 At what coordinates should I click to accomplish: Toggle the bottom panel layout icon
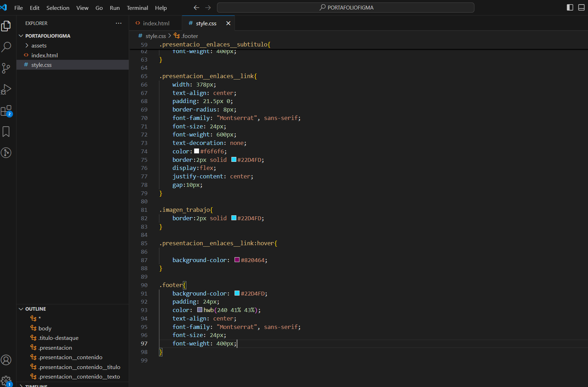pyautogui.click(x=581, y=7)
